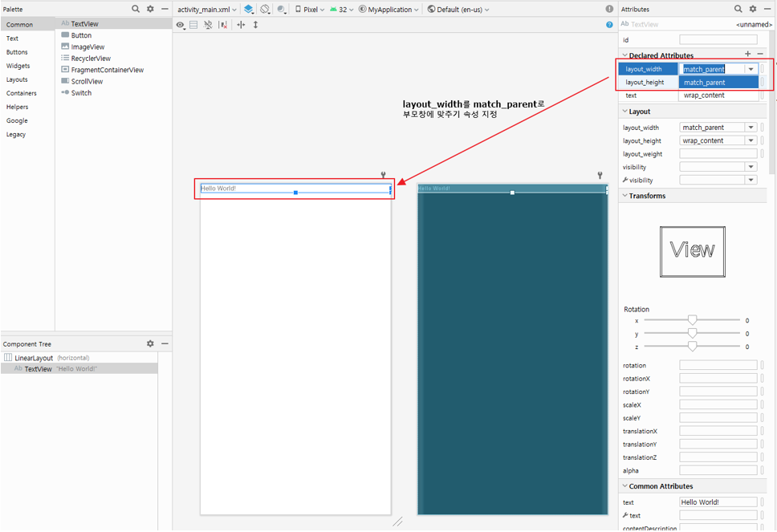This screenshot has height=532, width=777.
Task: Open the MyApplication theme dropdown
Action: click(388, 10)
